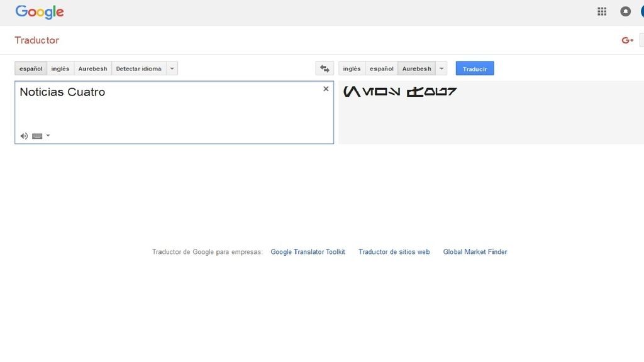This screenshot has width=644, height=362.
Task: Select español as target language
Action: tap(382, 69)
